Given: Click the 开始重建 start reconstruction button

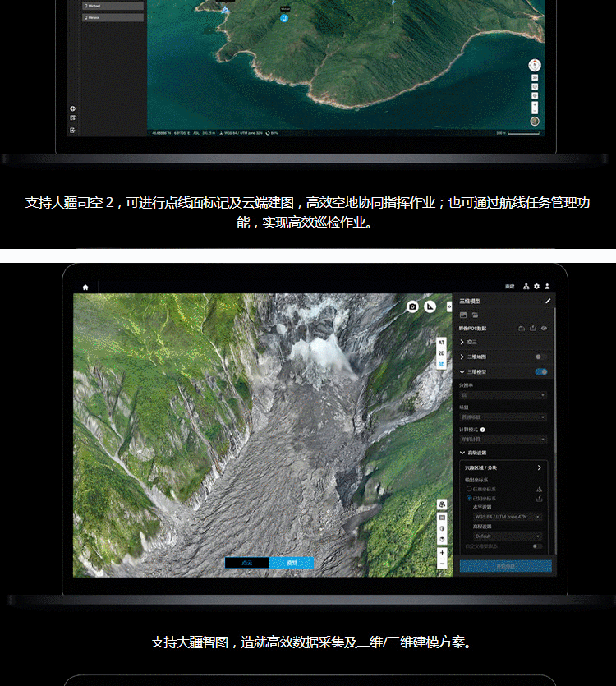Looking at the screenshot, I should tap(505, 566).
